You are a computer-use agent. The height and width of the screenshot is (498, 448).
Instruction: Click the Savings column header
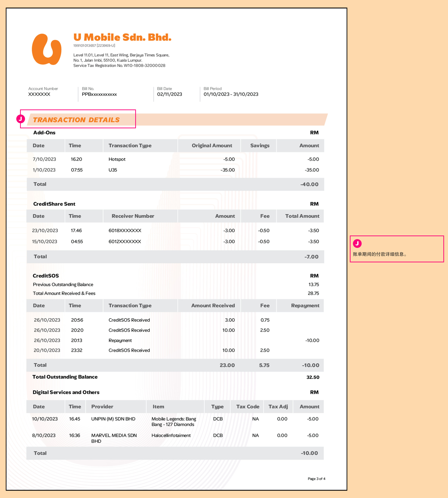pyautogui.click(x=260, y=146)
